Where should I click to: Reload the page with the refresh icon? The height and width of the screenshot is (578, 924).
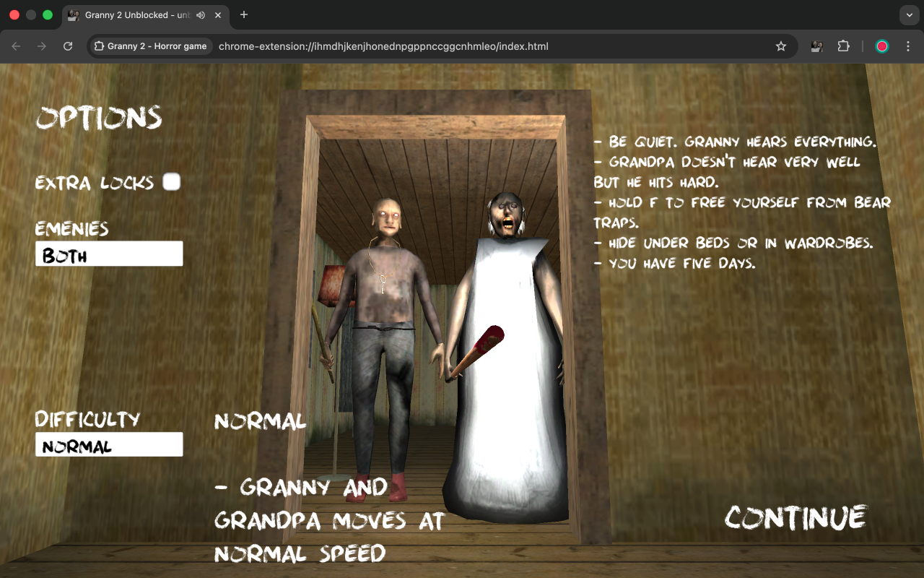tap(68, 46)
